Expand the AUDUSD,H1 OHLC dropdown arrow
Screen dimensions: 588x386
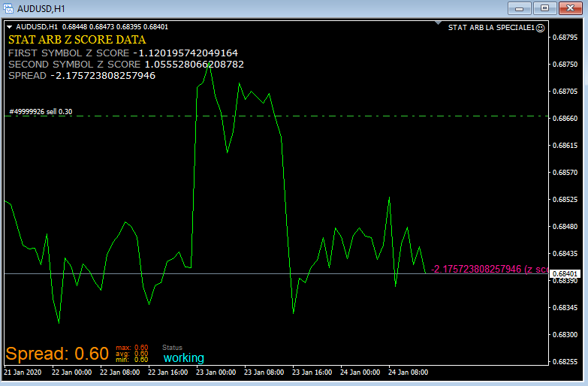click(x=9, y=27)
